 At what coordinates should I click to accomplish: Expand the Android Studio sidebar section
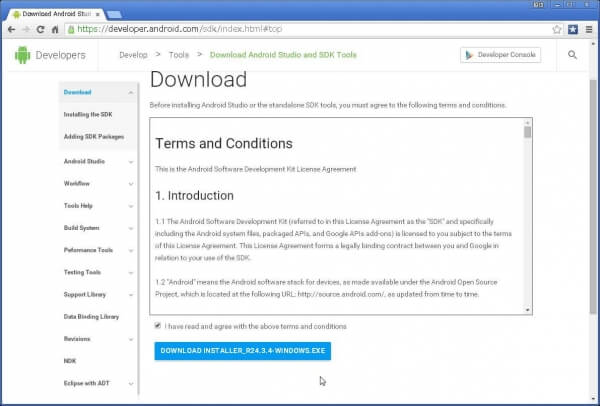[x=131, y=162]
